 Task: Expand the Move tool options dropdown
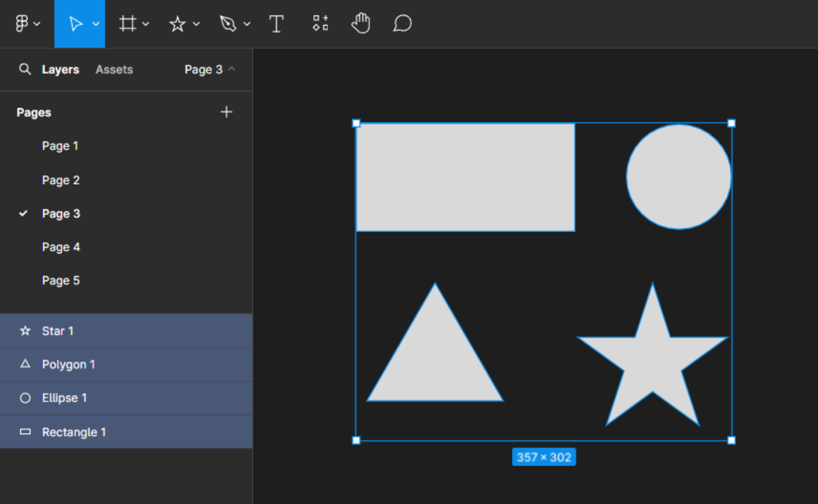pos(96,24)
